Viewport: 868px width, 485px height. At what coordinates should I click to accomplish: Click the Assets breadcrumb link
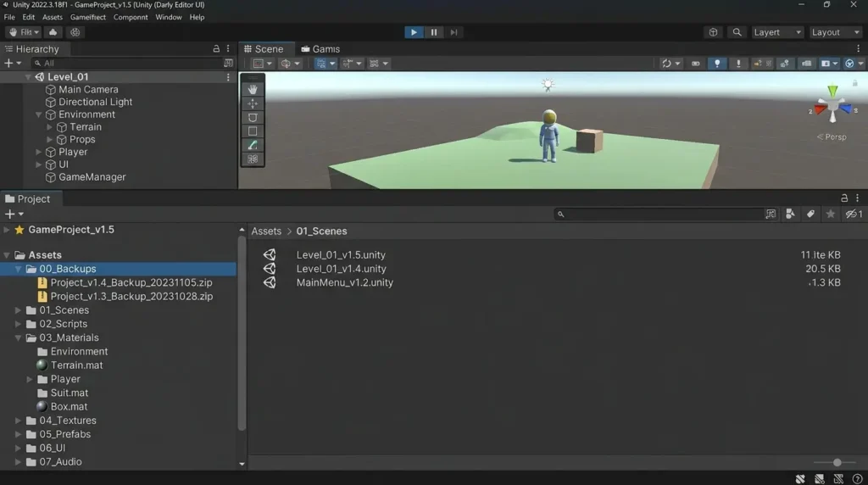point(266,231)
